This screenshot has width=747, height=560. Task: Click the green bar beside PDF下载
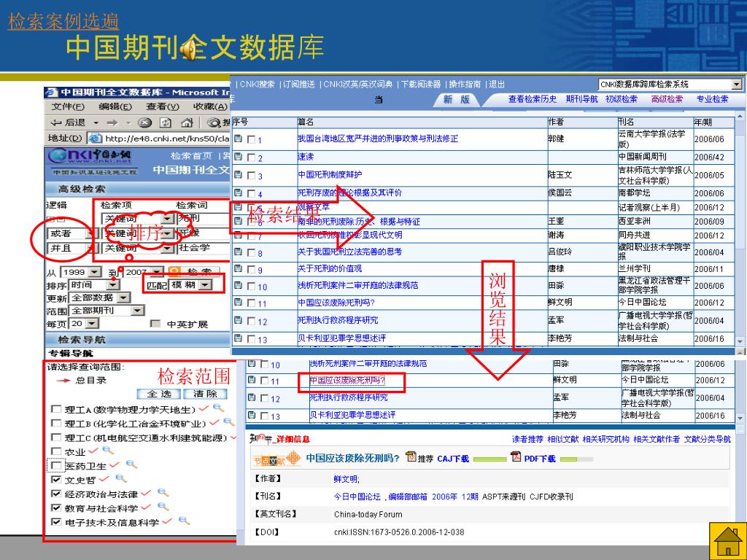[577, 459]
